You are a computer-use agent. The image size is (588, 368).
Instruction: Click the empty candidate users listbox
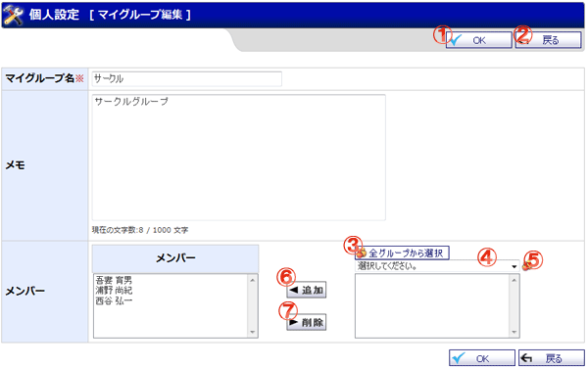pyautogui.click(x=432, y=306)
